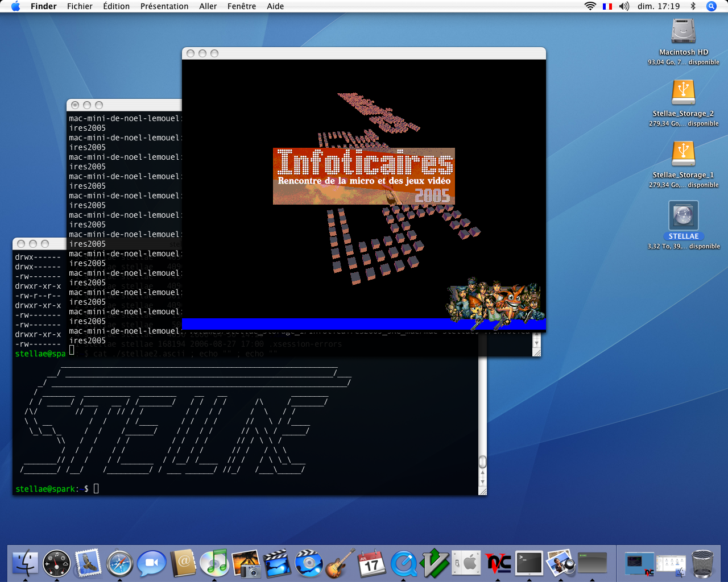Restore the minimized white window in Dock
728x582 pixels.
(x=671, y=564)
